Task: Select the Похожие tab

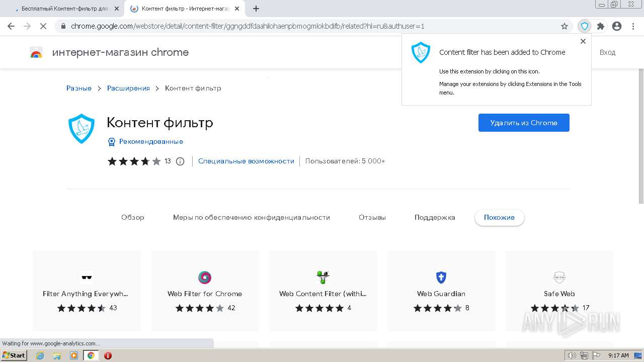Action: pos(499,218)
